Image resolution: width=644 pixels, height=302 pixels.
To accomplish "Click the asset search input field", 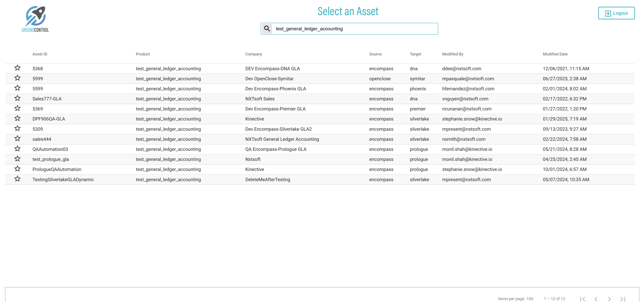I will 355,29.
